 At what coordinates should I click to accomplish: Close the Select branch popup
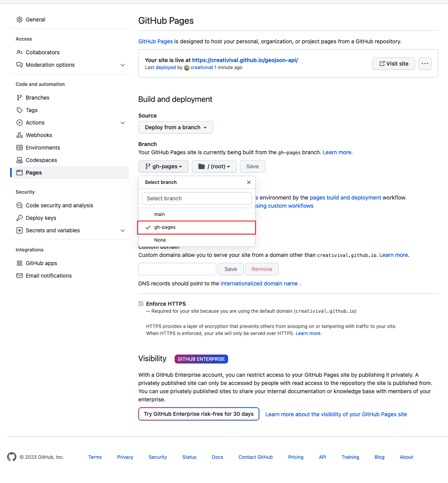tap(249, 182)
